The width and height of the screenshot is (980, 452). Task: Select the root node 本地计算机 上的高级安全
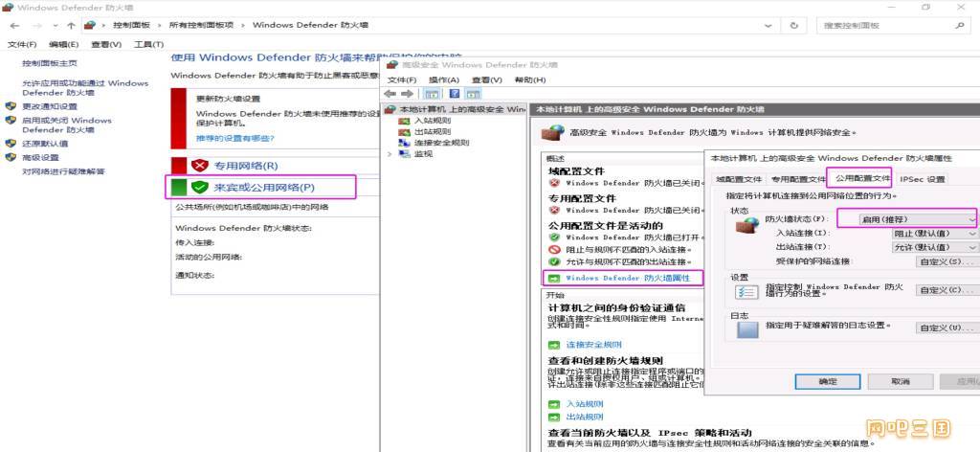pos(455,109)
